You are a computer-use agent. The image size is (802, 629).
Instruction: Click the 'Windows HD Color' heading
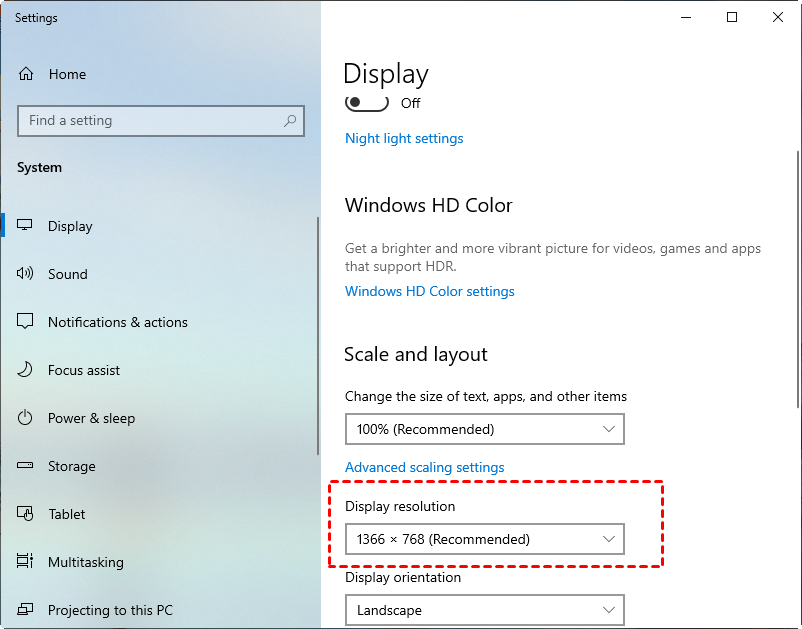point(429,206)
